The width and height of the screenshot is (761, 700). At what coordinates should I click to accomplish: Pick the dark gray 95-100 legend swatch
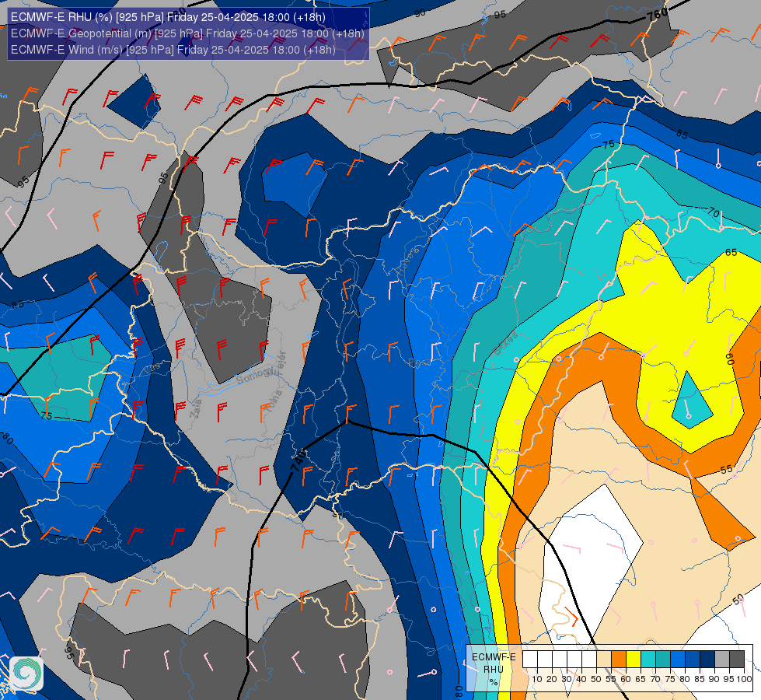click(737, 660)
